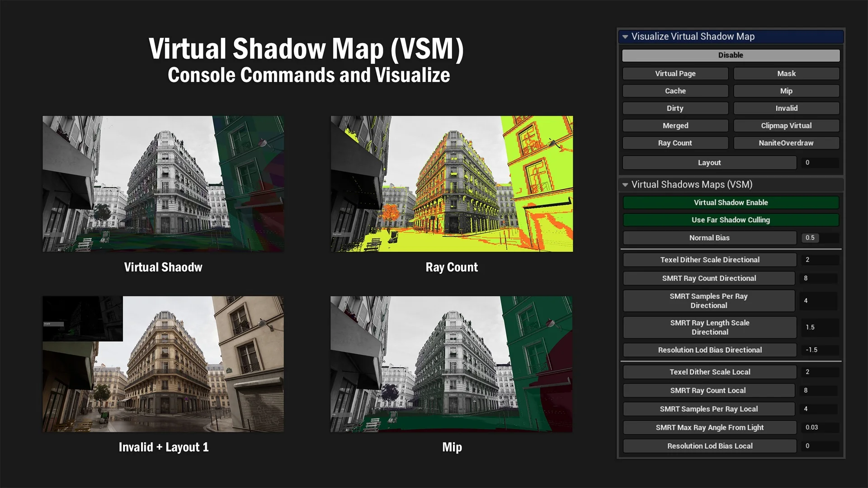The width and height of the screenshot is (868, 488).
Task: Open the Invalid + Layout 1 screenshot
Action: pyautogui.click(x=163, y=364)
